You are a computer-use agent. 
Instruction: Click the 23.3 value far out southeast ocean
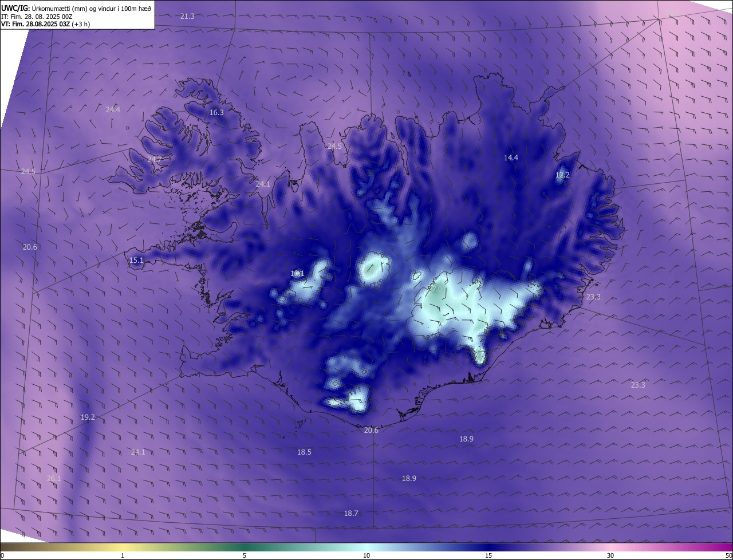pyautogui.click(x=638, y=385)
